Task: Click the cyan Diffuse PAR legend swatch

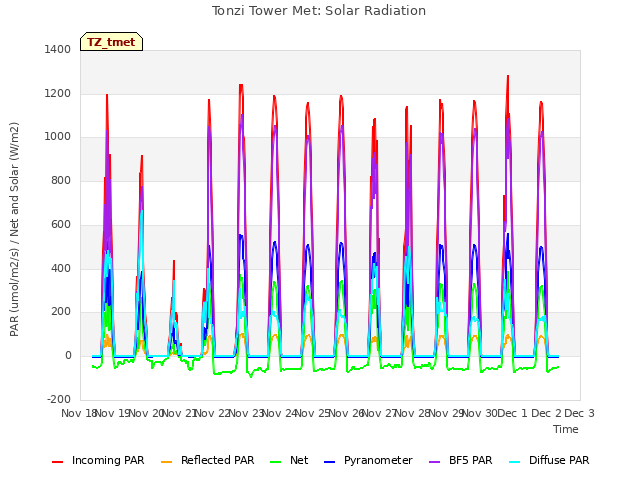Action: click(515, 462)
